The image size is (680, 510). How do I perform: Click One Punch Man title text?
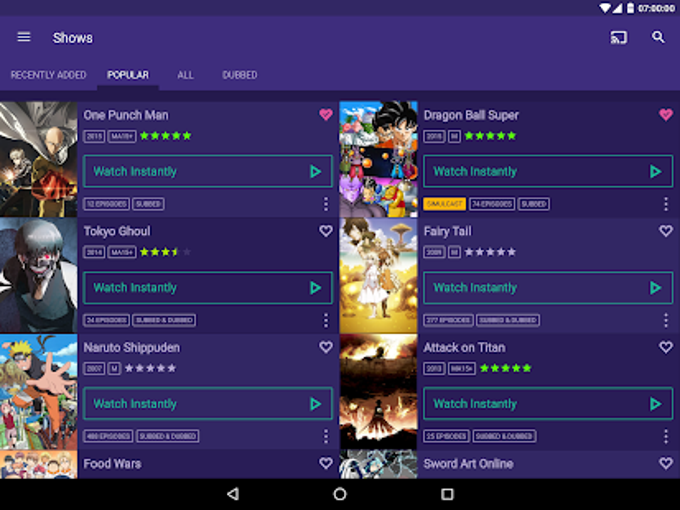[126, 115]
